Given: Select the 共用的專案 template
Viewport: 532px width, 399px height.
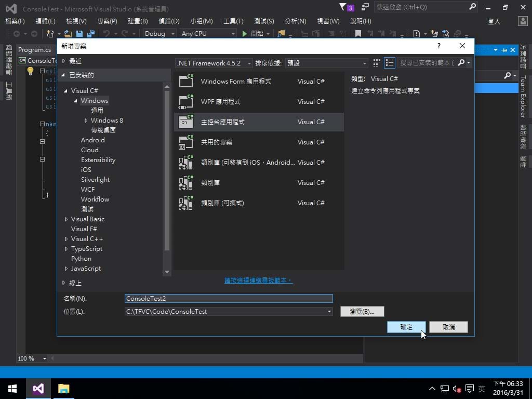Looking at the screenshot, I should [259, 142].
